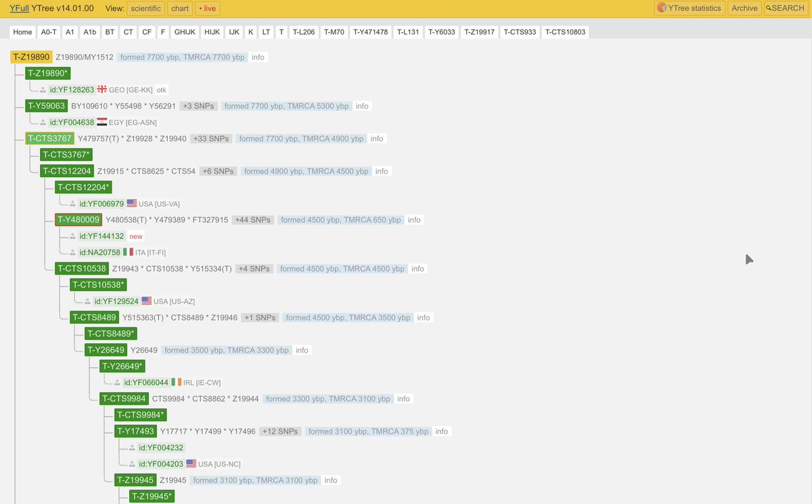Expand +1 SNPs on T-CTS8489
812x504 pixels.
click(261, 317)
